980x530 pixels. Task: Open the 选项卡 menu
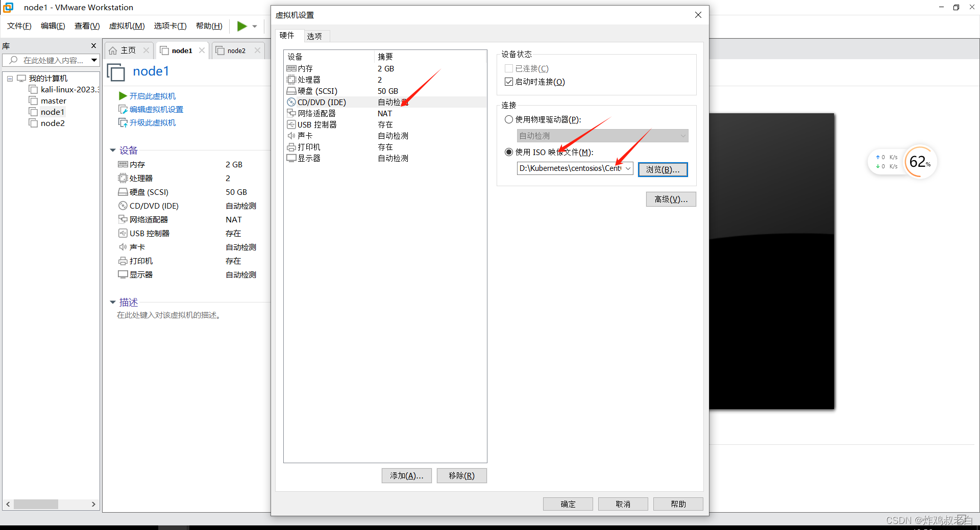click(x=170, y=26)
